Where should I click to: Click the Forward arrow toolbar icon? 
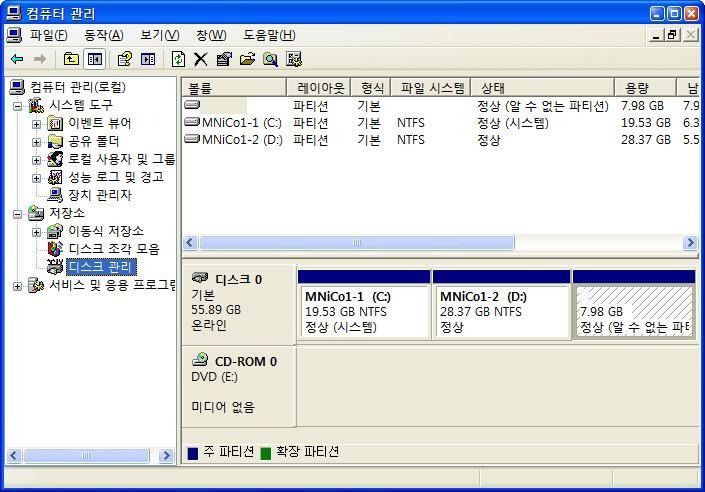(40, 59)
